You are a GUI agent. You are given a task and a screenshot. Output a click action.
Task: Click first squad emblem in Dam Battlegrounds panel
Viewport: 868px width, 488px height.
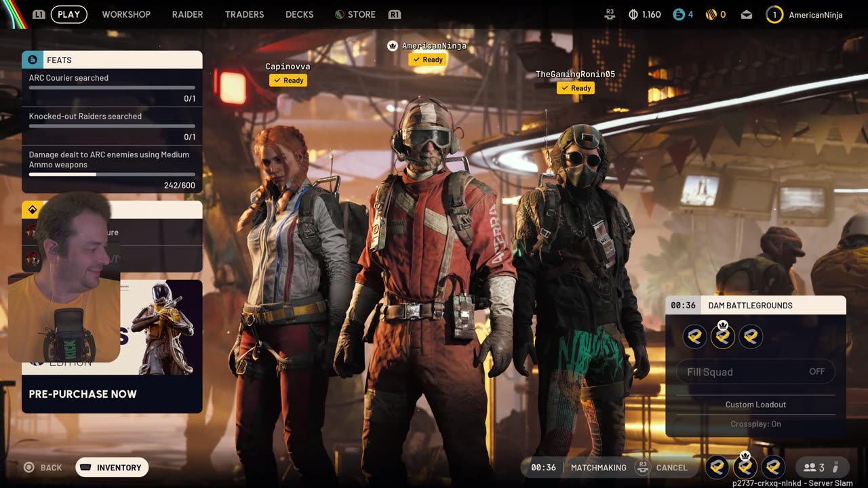coord(694,336)
